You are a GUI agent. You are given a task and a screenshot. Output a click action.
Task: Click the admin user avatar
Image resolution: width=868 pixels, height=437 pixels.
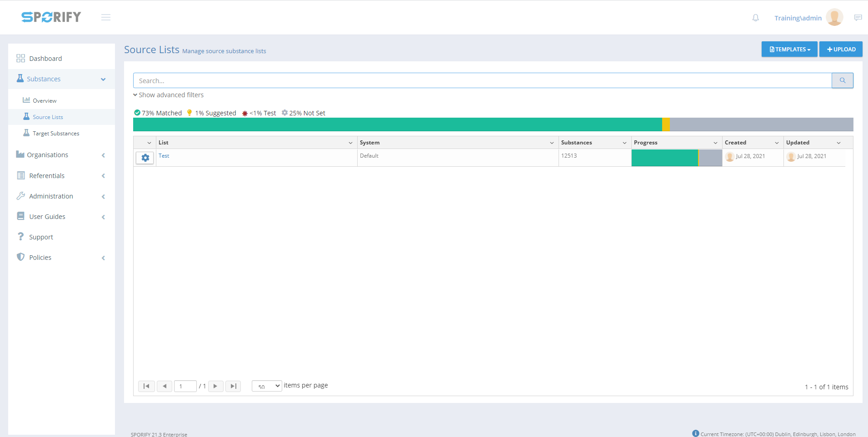(834, 18)
